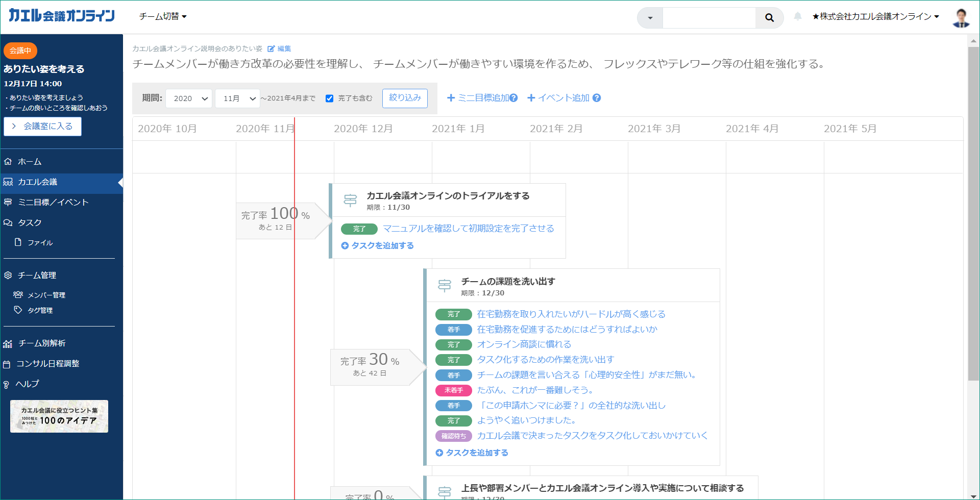The width and height of the screenshot is (980, 500).
Task: Open the year dropdown showing 2020
Action: (189, 98)
